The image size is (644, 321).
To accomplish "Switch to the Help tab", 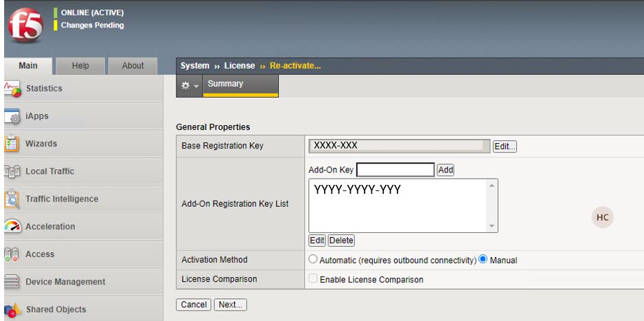I will pyautogui.click(x=81, y=66).
